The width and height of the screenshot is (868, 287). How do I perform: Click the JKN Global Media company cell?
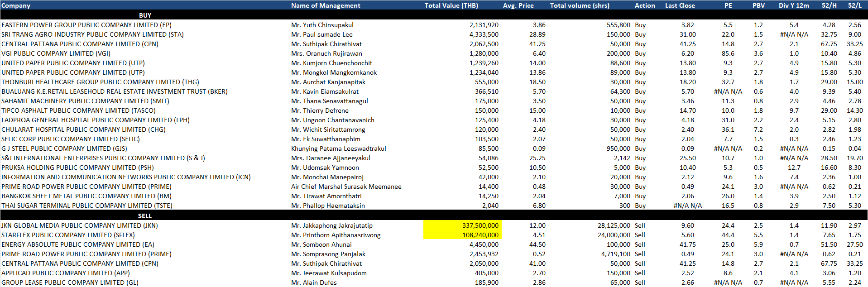tap(80, 225)
